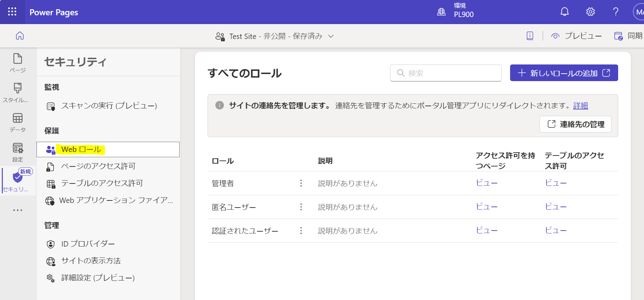View table permissions for 匿名ユーザー
This screenshot has height=300, width=644.
tap(556, 206)
